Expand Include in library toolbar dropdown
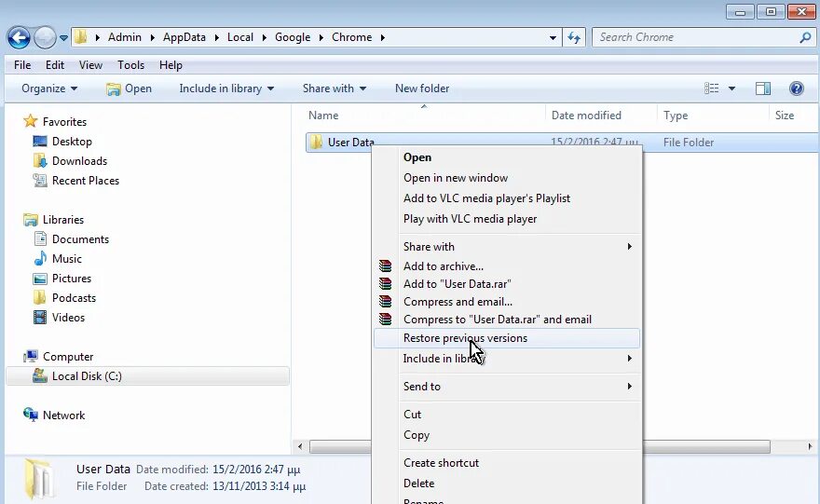The width and height of the screenshot is (820, 504). click(226, 89)
